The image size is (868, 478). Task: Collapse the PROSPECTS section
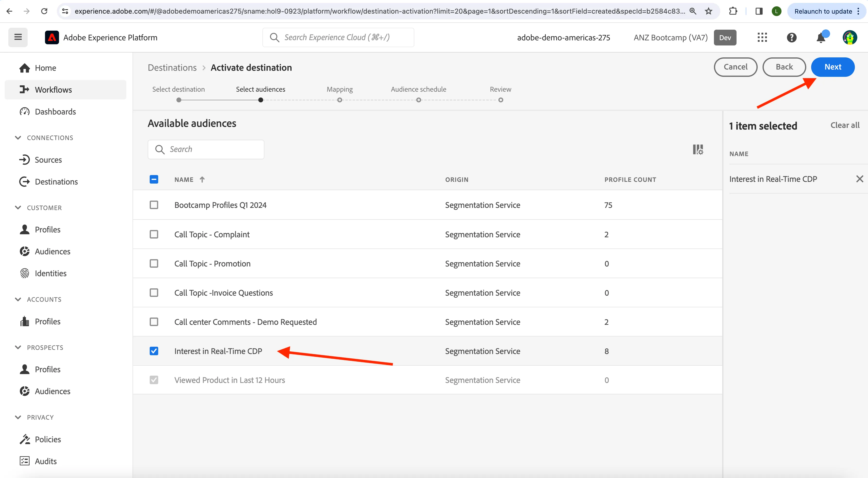pos(18,347)
